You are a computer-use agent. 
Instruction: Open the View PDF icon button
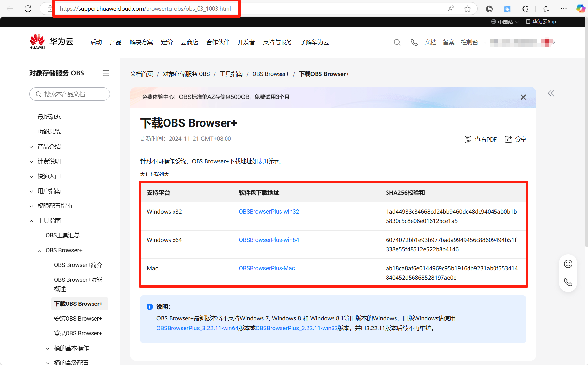point(468,139)
